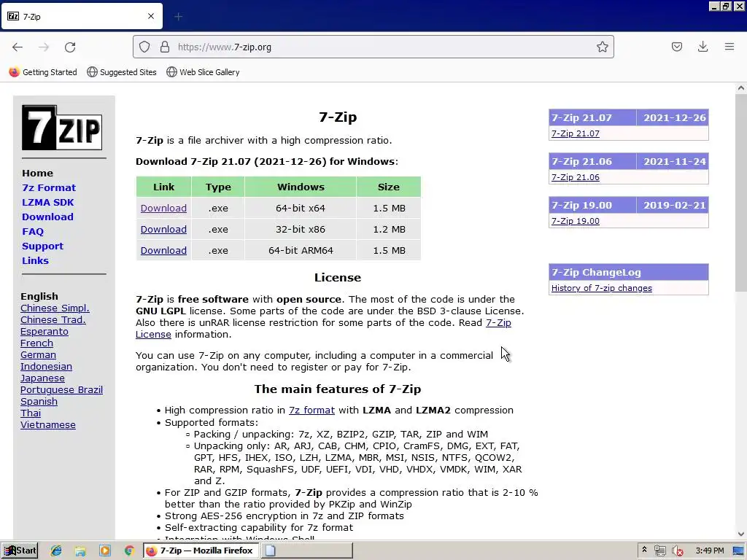Image resolution: width=747 pixels, height=560 pixels.
Task: Switch language to Chinese Simpl.
Action: pyautogui.click(x=55, y=308)
